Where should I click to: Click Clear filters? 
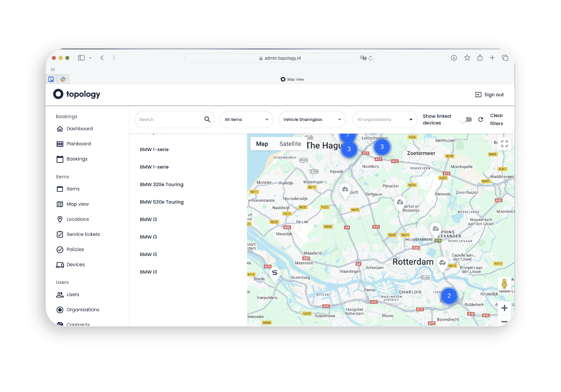(496, 119)
